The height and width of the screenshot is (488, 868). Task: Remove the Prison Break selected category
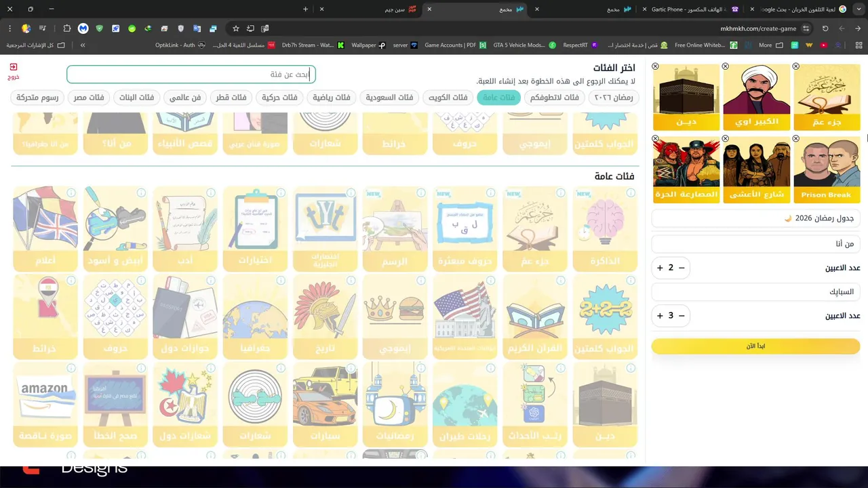[x=796, y=139]
